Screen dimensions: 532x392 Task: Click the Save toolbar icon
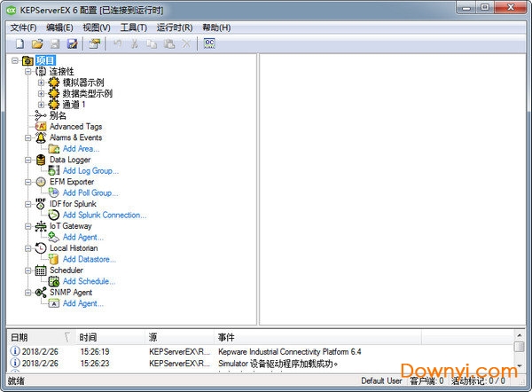[x=55, y=43]
